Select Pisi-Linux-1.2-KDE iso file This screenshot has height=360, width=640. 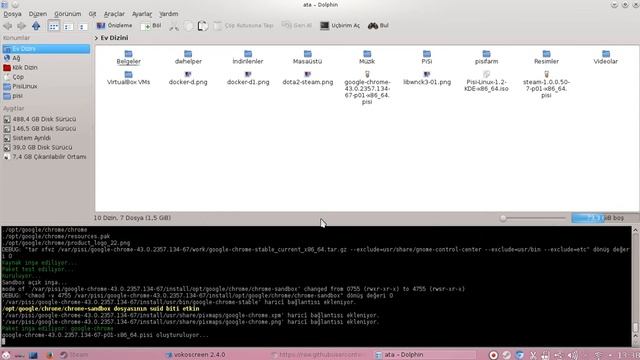coord(487,81)
